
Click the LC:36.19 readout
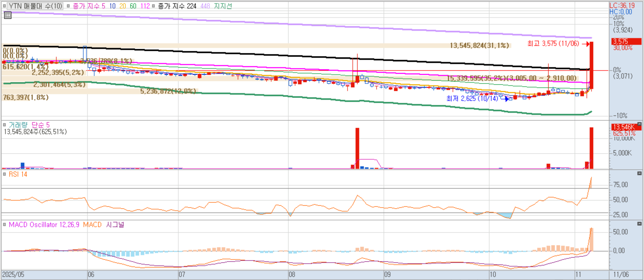pos(622,6)
